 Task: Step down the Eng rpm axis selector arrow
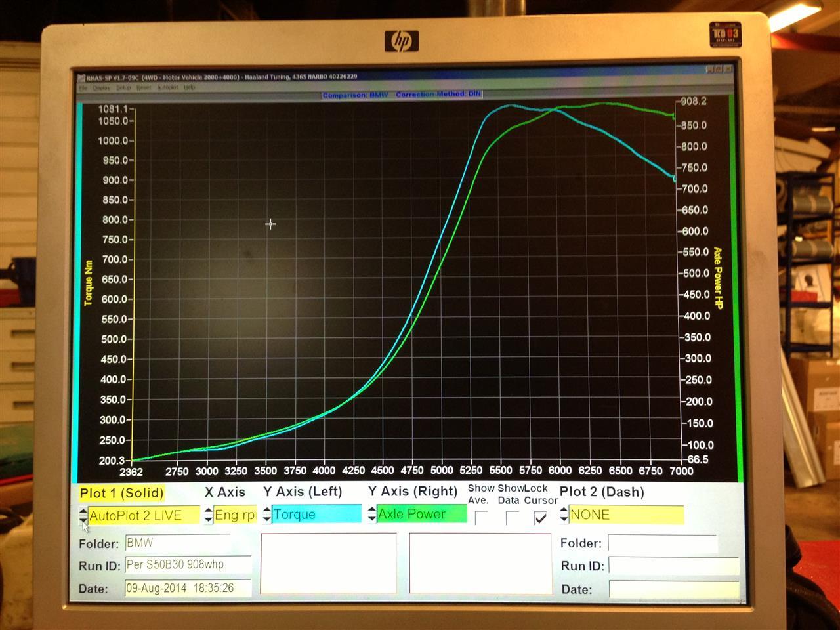(207, 518)
